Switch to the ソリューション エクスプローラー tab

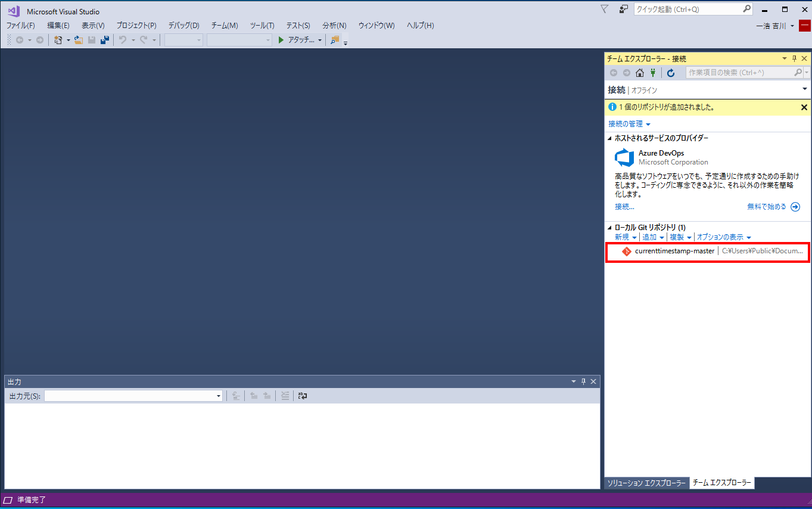click(x=646, y=483)
